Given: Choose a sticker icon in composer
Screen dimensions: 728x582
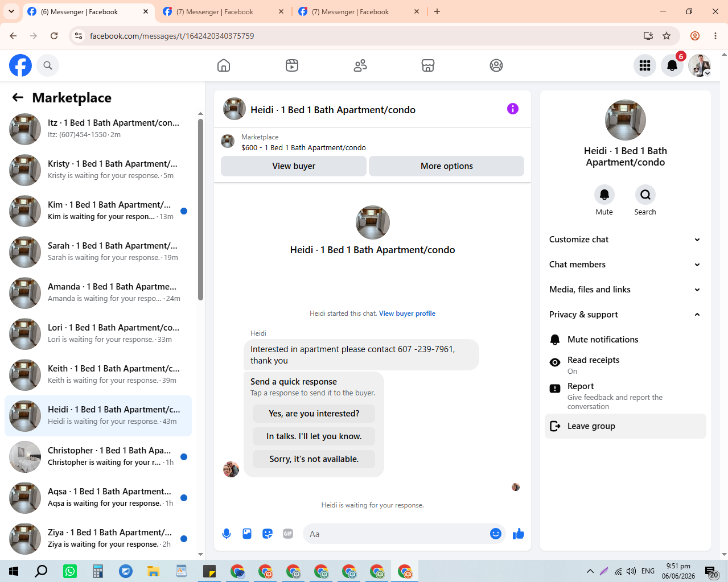Looking at the screenshot, I should click(x=268, y=534).
